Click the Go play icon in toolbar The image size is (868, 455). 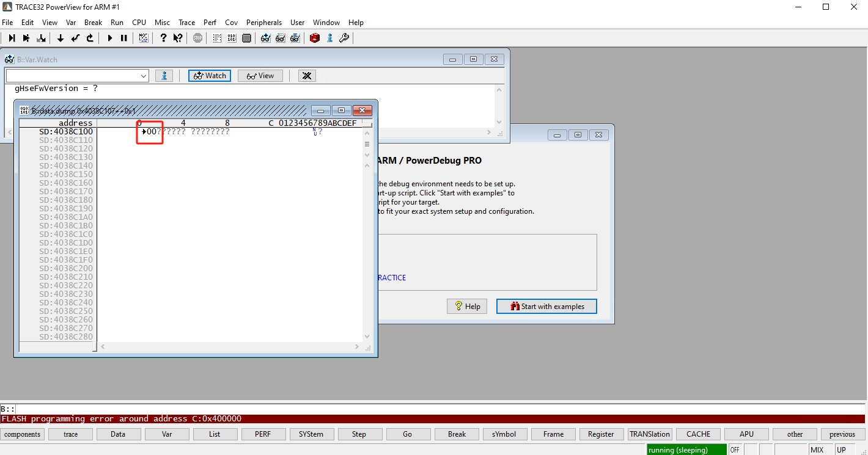109,38
